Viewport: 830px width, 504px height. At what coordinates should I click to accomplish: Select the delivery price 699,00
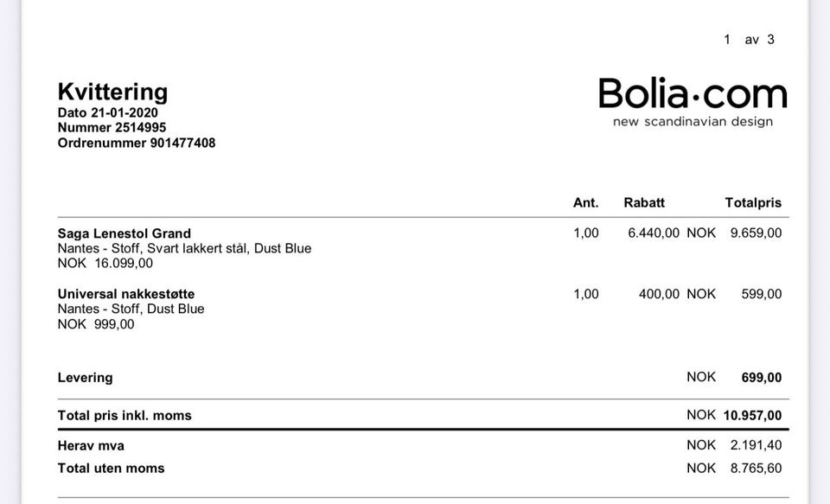tap(761, 378)
